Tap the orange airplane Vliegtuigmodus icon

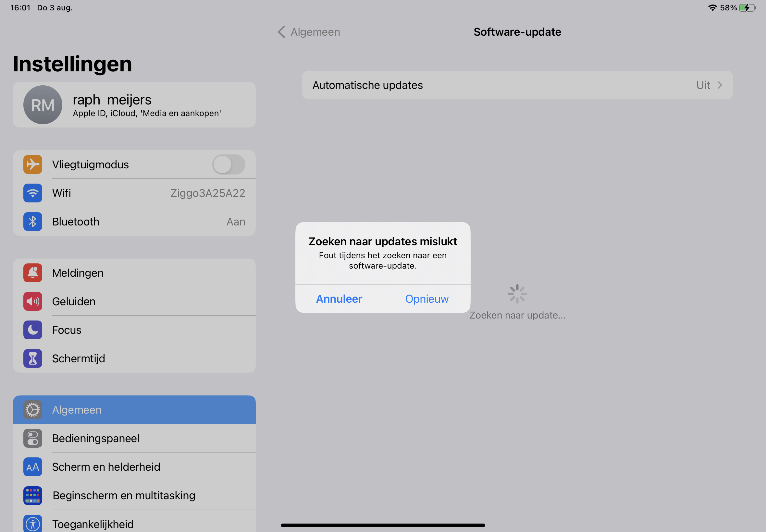tap(33, 164)
